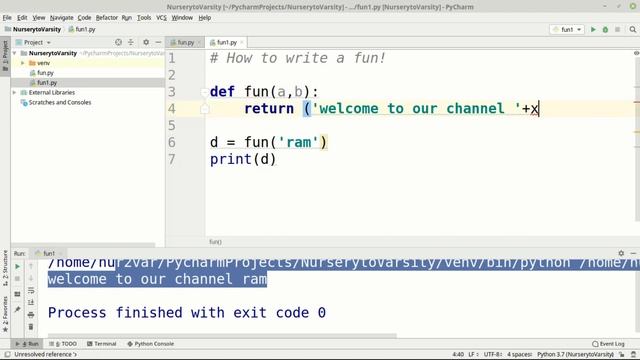Open the Terminal tool window
640x360 pixels.
click(102, 344)
